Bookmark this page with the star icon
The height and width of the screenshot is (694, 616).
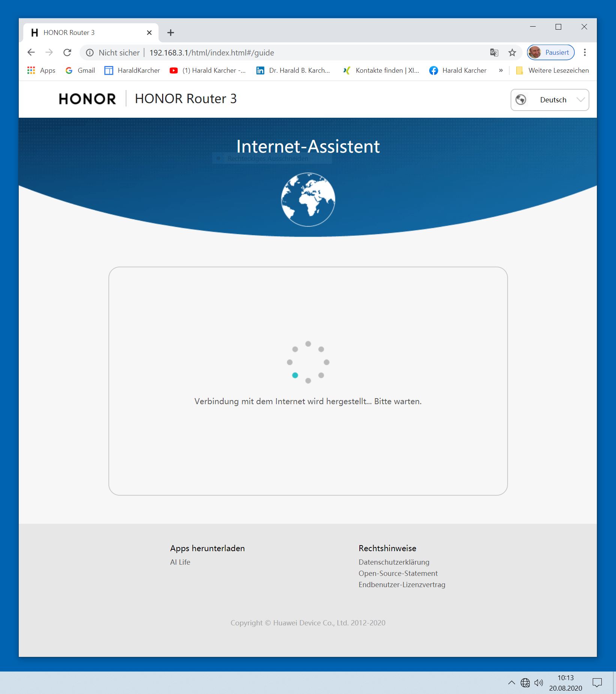[512, 52]
